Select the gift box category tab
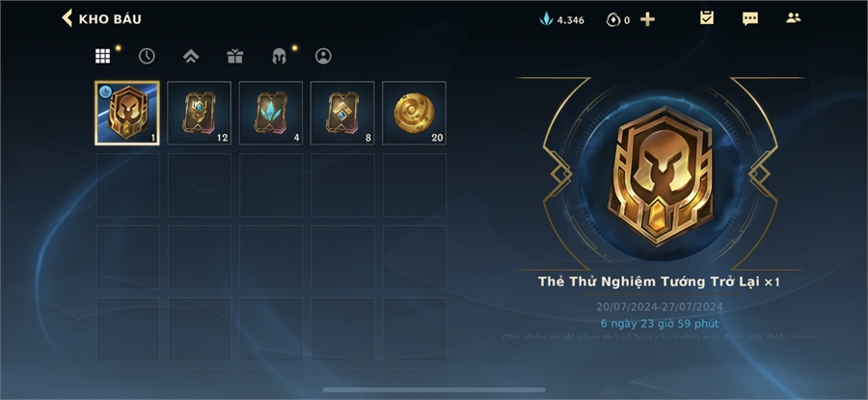868x400 pixels. pyautogui.click(x=234, y=56)
